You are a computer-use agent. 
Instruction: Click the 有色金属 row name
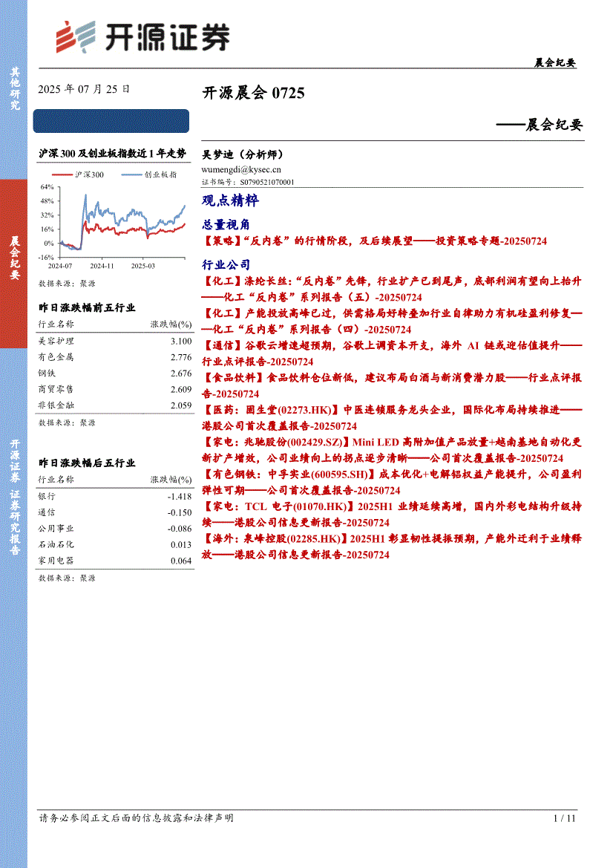pyautogui.click(x=56, y=357)
